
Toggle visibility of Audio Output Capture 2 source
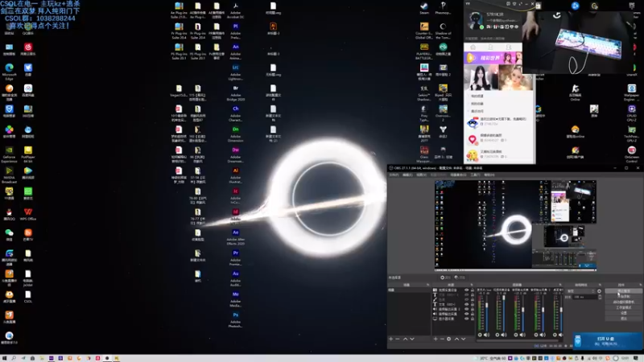tap(466, 309)
